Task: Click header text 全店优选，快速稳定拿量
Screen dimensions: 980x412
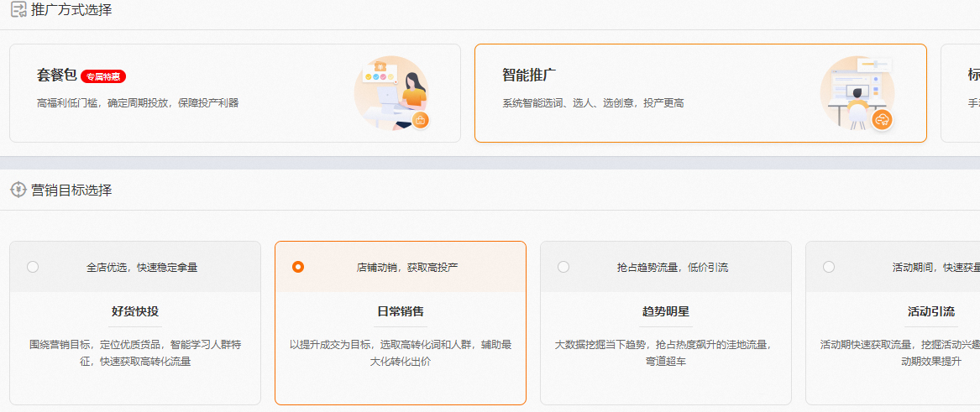Action: [x=142, y=267]
